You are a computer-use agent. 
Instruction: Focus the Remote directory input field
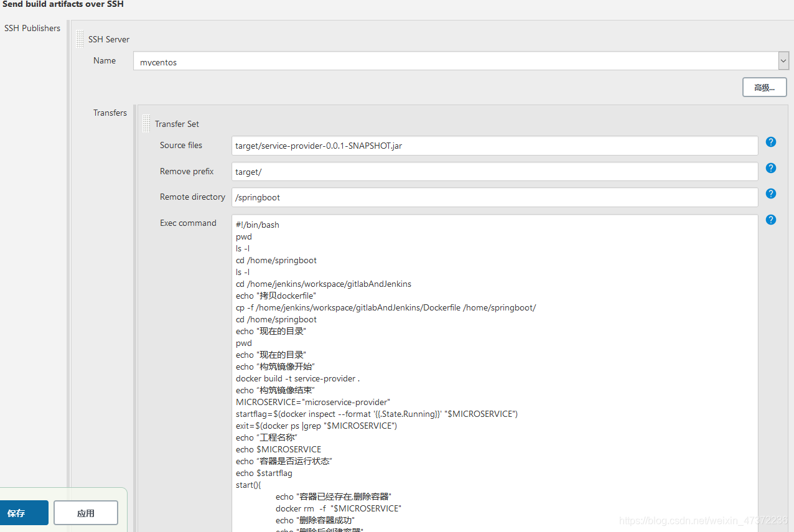point(495,197)
